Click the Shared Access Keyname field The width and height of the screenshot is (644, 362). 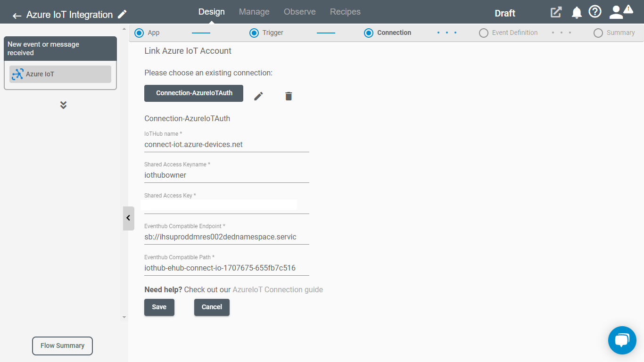coord(227,175)
